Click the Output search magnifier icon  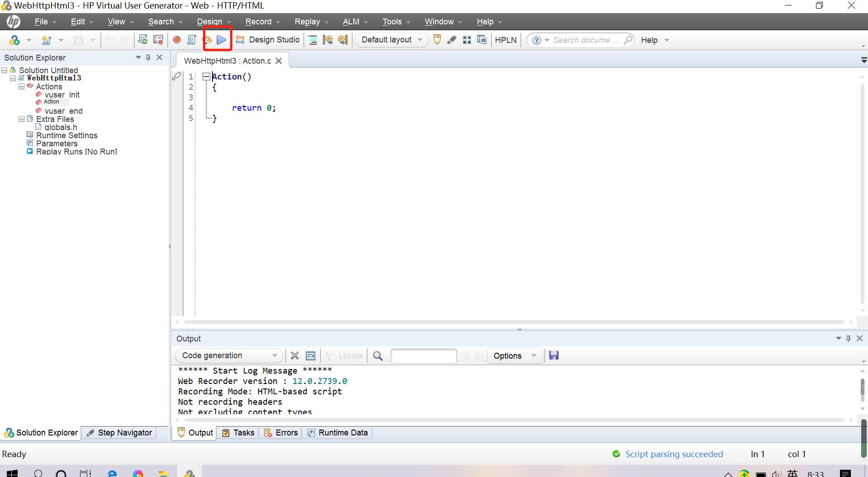(x=378, y=356)
